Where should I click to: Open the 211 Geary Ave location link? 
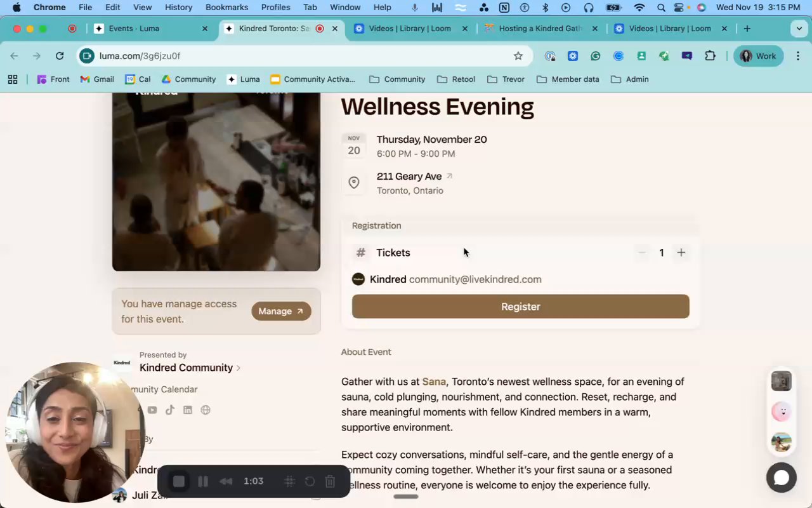coord(414,177)
